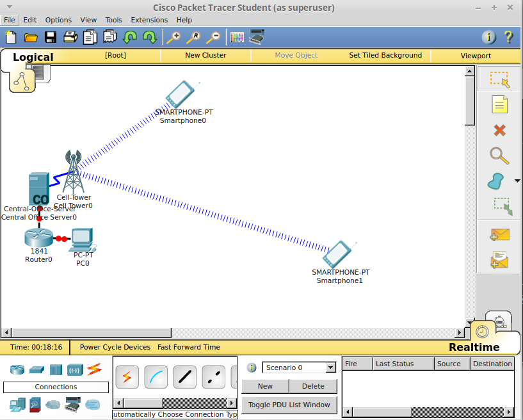Open the Inspect magnifier tool
This screenshot has height=420, width=523.
tap(499, 156)
